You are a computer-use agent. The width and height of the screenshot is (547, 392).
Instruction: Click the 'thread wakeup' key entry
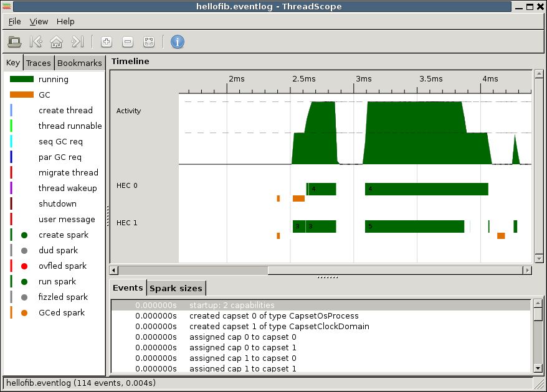pyautogui.click(x=68, y=188)
